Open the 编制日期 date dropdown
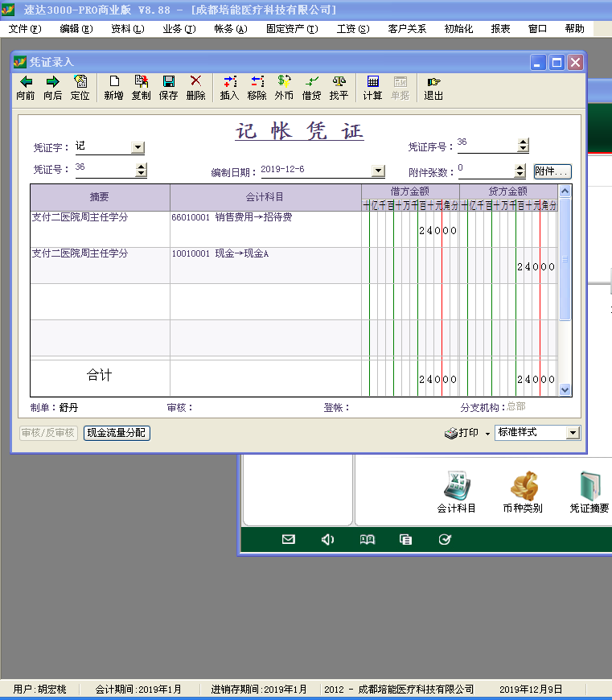Image resolution: width=612 pixels, height=700 pixels. (x=378, y=171)
